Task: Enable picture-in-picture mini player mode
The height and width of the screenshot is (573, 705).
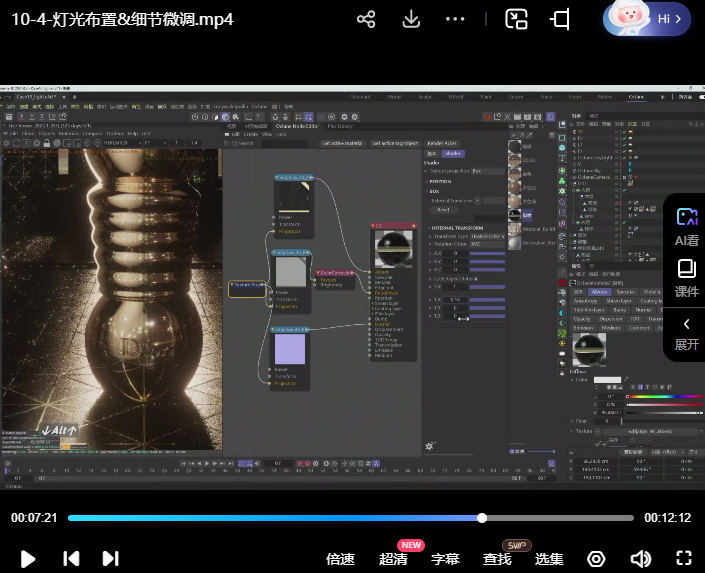Action: coord(516,19)
